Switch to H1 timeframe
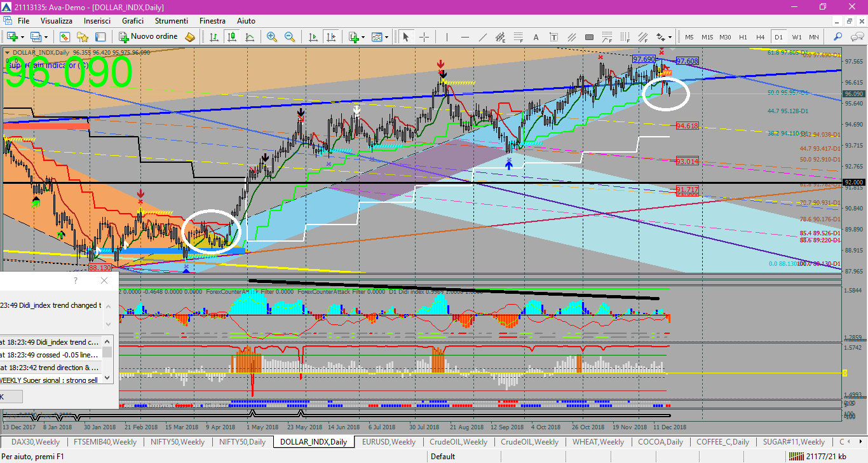This screenshot has width=868, height=463. click(x=743, y=37)
